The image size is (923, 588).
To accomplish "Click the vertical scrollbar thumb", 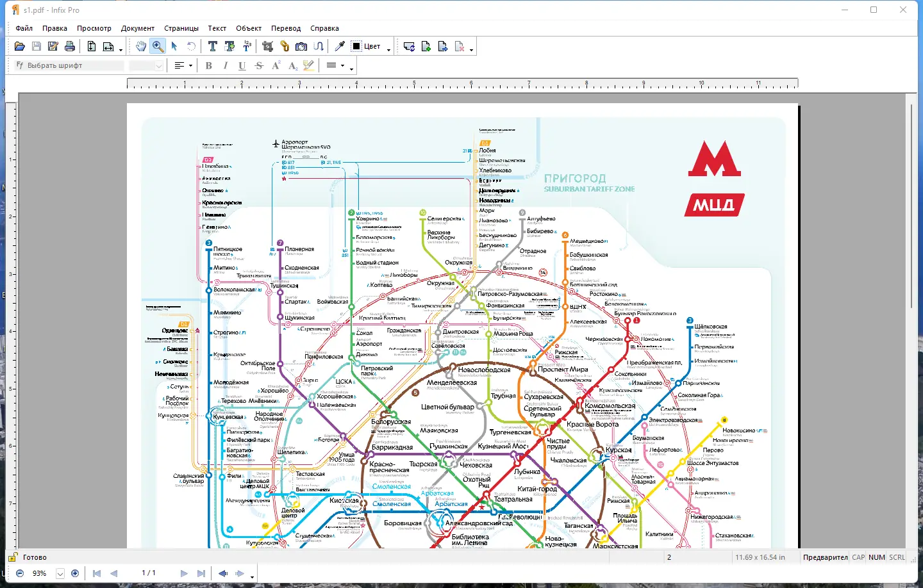I will 911,206.
